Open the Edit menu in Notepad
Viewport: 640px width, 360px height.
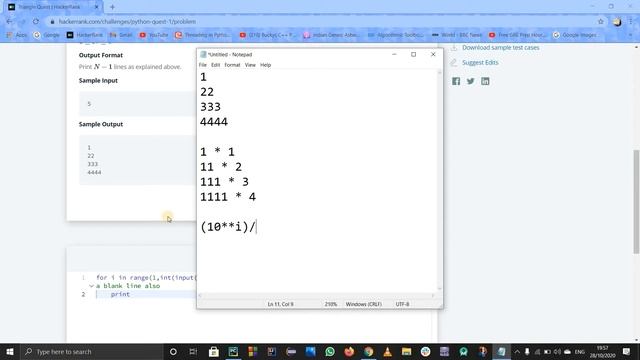216,65
